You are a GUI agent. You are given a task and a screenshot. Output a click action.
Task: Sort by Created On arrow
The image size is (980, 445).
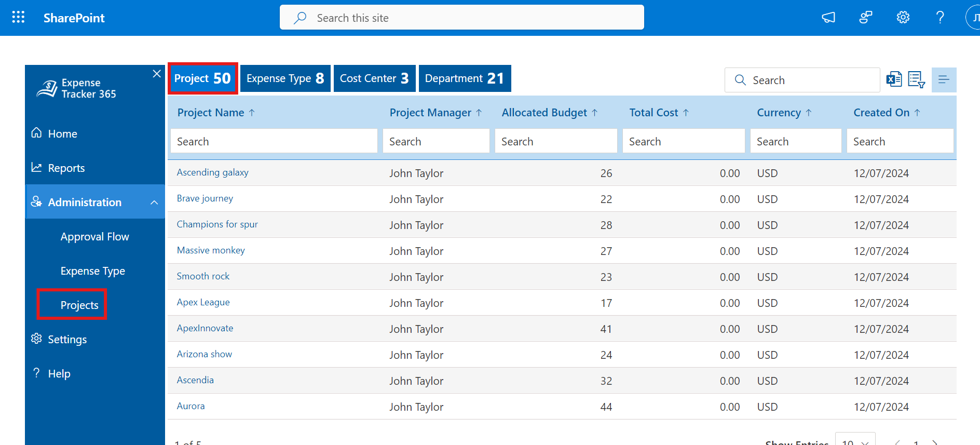tap(917, 113)
